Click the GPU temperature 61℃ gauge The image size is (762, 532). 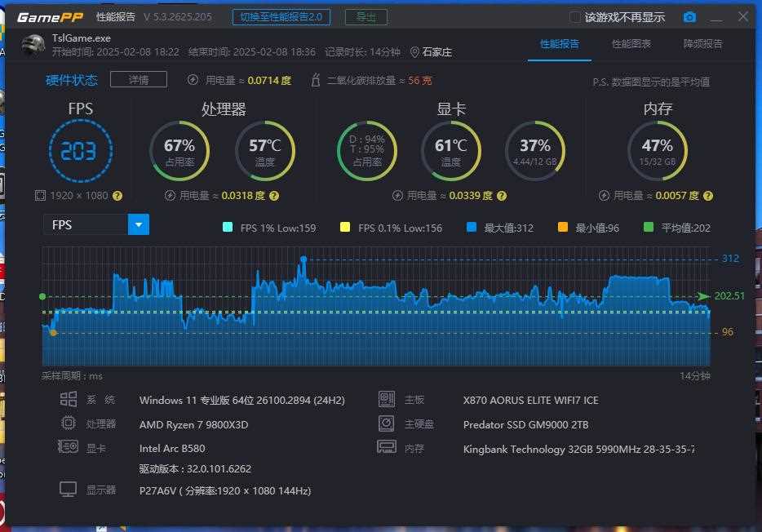pyautogui.click(x=451, y=151)
